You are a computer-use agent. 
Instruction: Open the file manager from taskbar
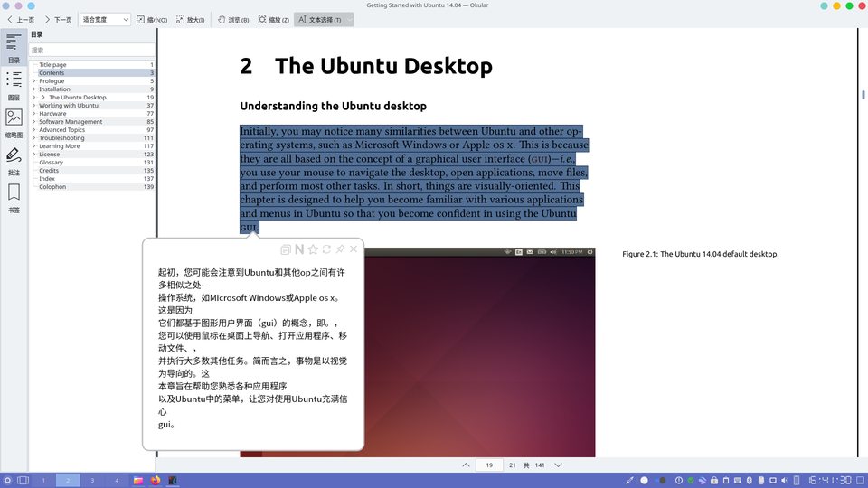(x=137, y=480)
